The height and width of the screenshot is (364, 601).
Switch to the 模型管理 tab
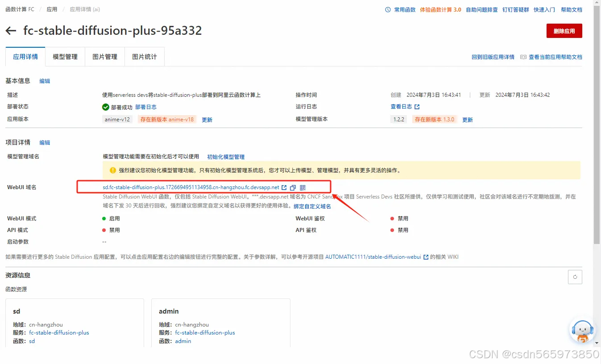click(65, 57)
